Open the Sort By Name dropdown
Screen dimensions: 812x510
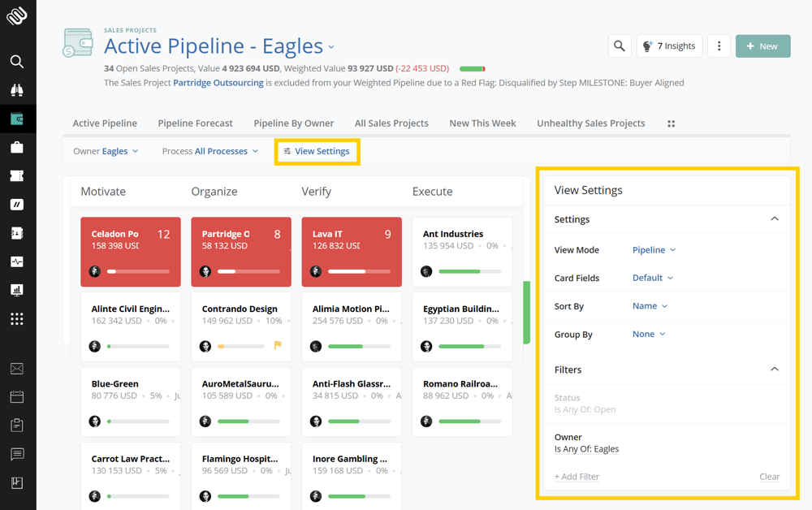(x=650, y=306)
